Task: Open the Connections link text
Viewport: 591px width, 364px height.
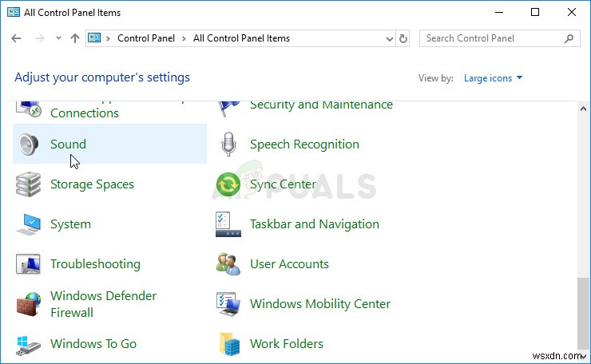Action: [x=85, y=113]
